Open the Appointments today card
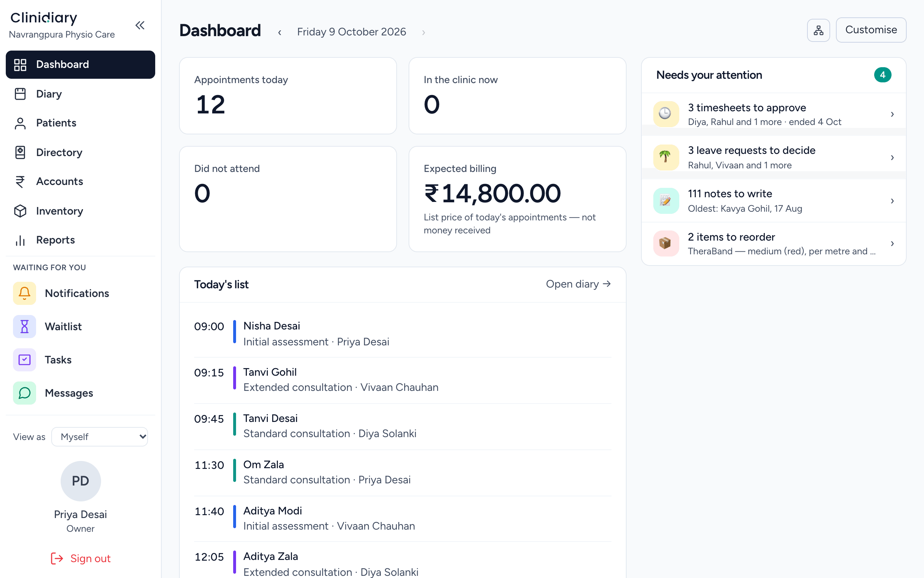Viewport: 924px width, 578px height. (x=288, y=96)
